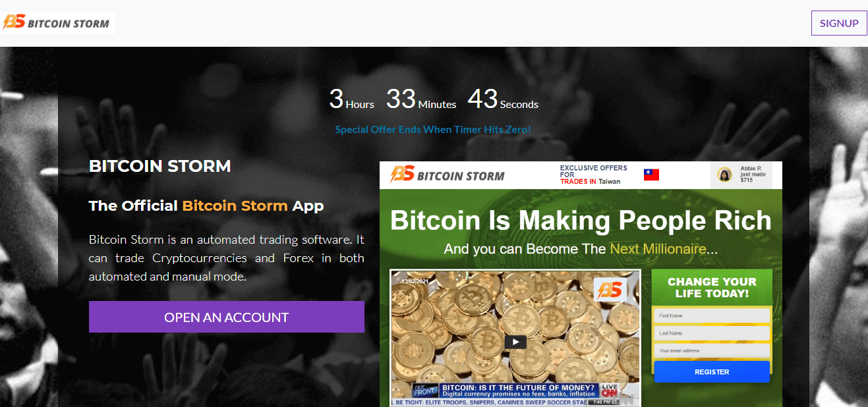Click the SIGNUP button
The image size is (868, 407).
coord(839,23)
